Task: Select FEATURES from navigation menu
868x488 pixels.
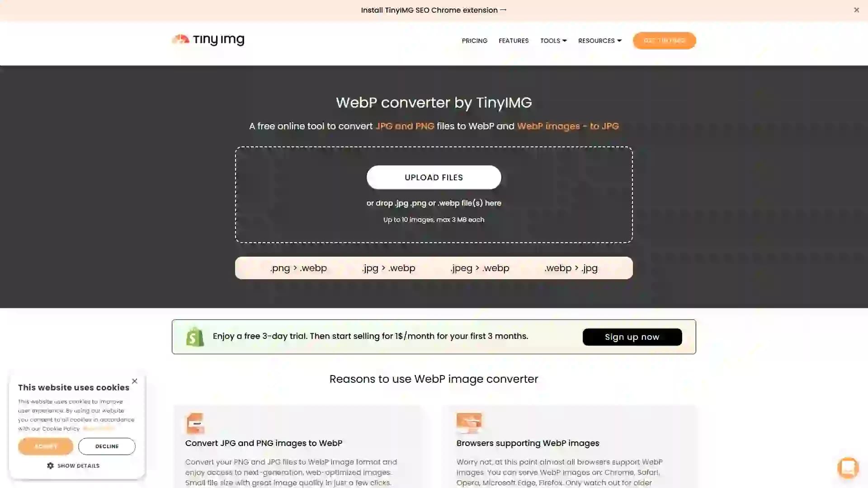Action: coord(513,41)
